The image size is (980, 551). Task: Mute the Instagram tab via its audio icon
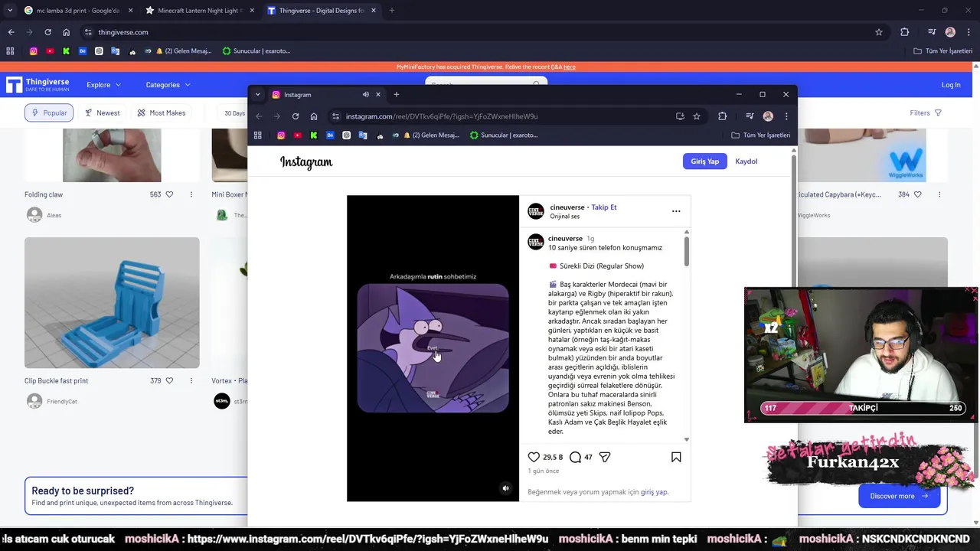coord(366,95)
